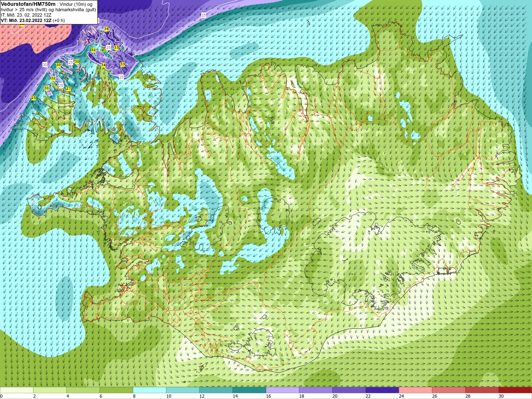This screenshot has height=399, width=532.
Task: Click the 'hviður > 25 m/s' description line
Action: 48,9
